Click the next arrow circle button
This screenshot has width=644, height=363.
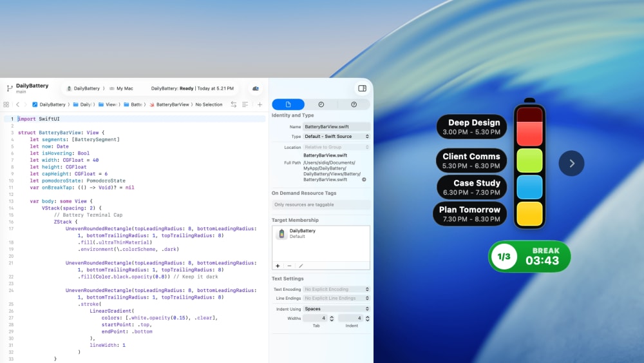coord(571,163)
